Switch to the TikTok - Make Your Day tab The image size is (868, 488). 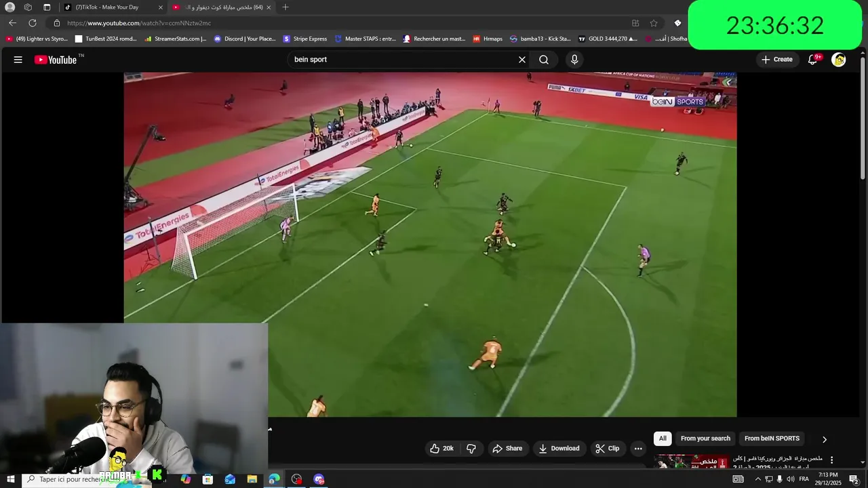[x=113, y=7]
